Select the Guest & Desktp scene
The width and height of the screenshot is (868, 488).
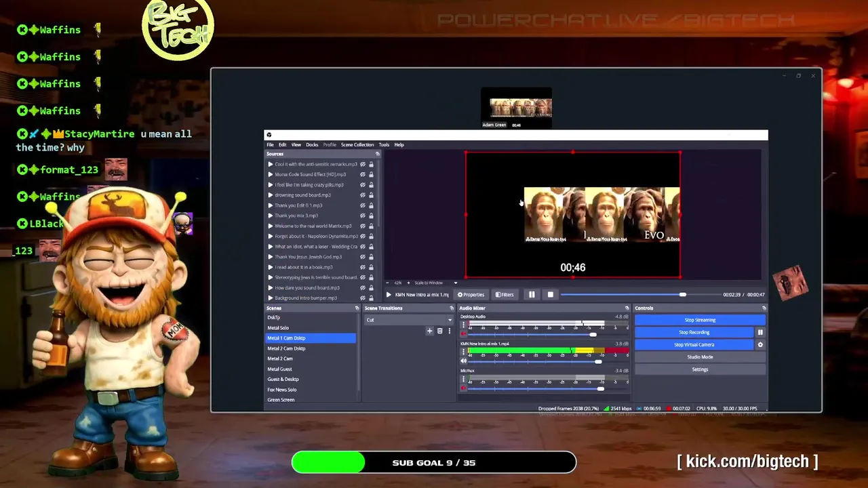click(x=311, y=380)
